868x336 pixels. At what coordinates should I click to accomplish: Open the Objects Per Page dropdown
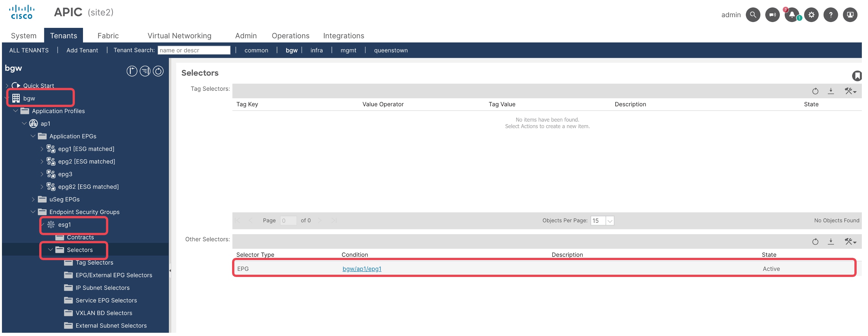point(610,221)
